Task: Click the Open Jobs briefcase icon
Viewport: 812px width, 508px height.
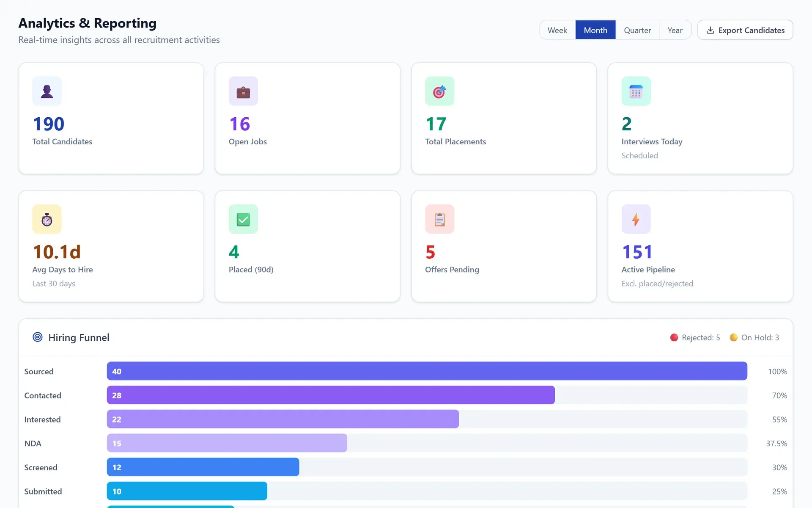Action: click(243, 91)
